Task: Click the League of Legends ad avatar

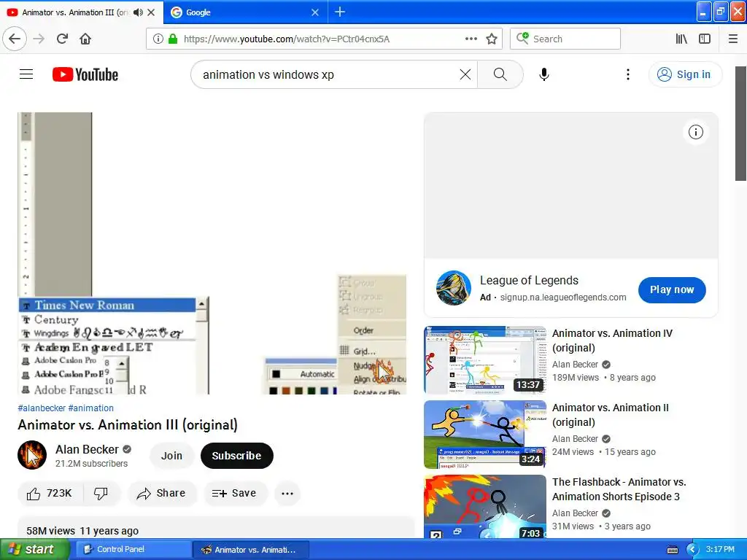Action: [x=454, y=288]
